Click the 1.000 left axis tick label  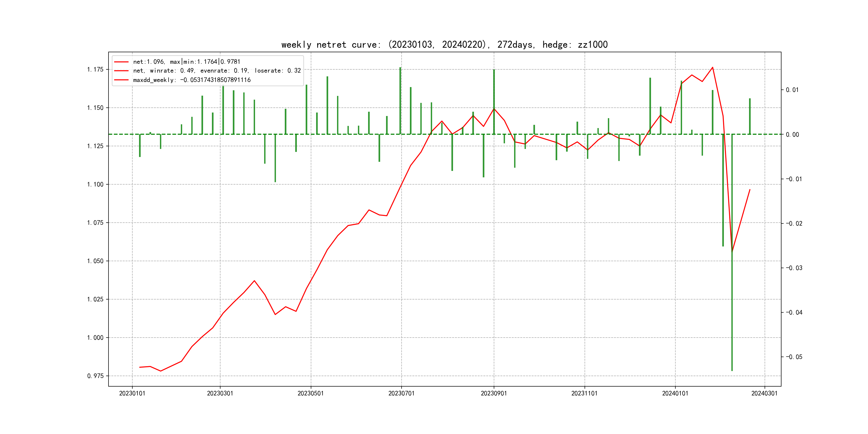(x=95, y=338)
